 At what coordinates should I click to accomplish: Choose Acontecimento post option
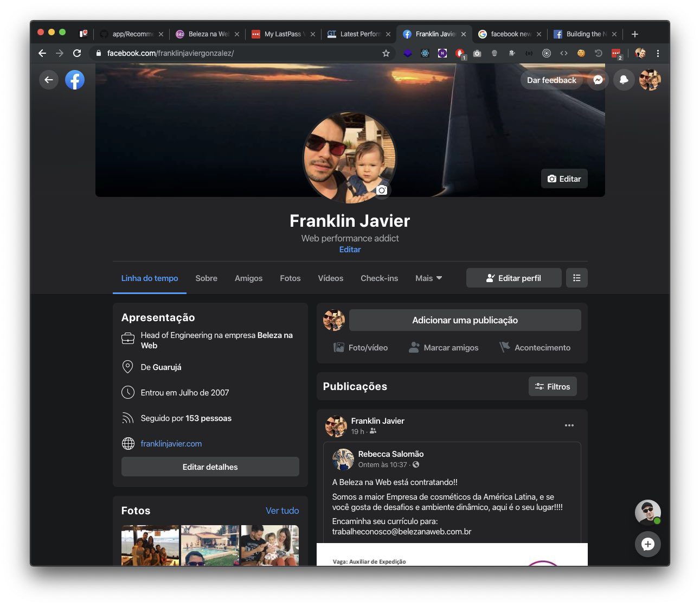point(535,347)
